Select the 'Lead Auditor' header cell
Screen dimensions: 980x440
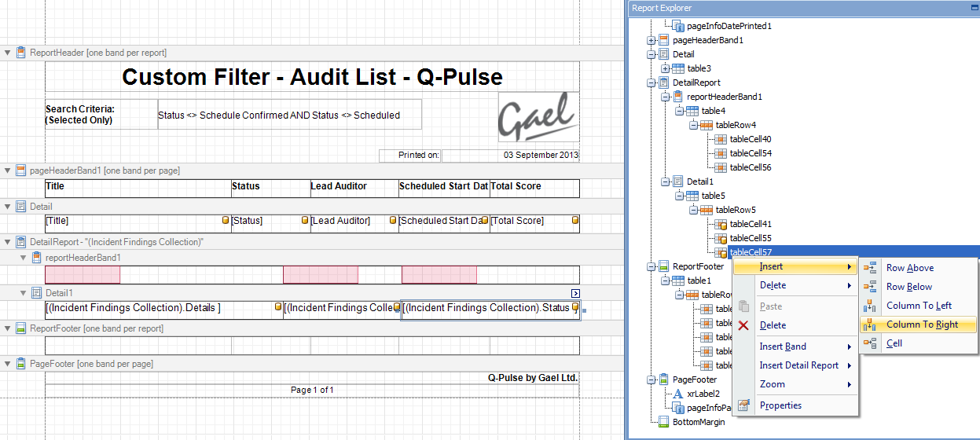pos(354,187)
